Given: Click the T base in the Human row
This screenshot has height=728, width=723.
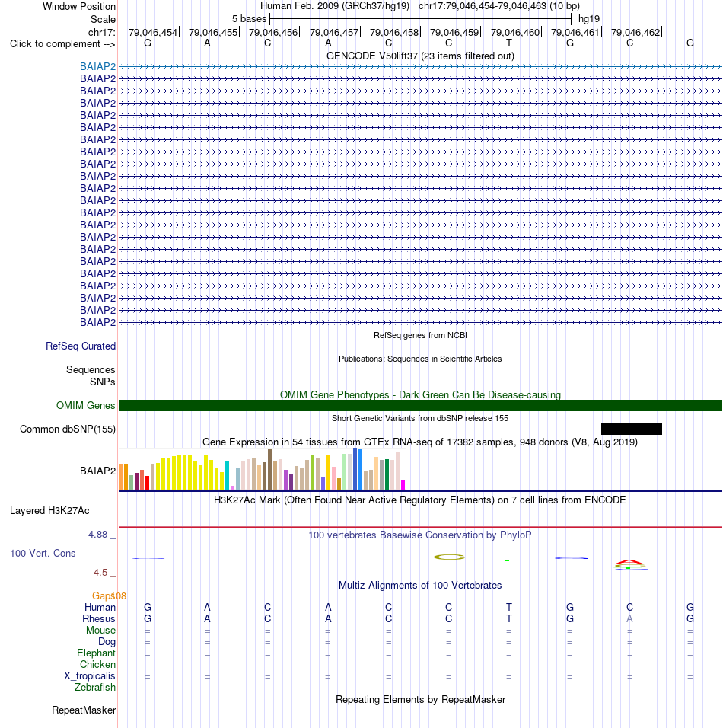Looking at the screenshot, I should (509, 607).
